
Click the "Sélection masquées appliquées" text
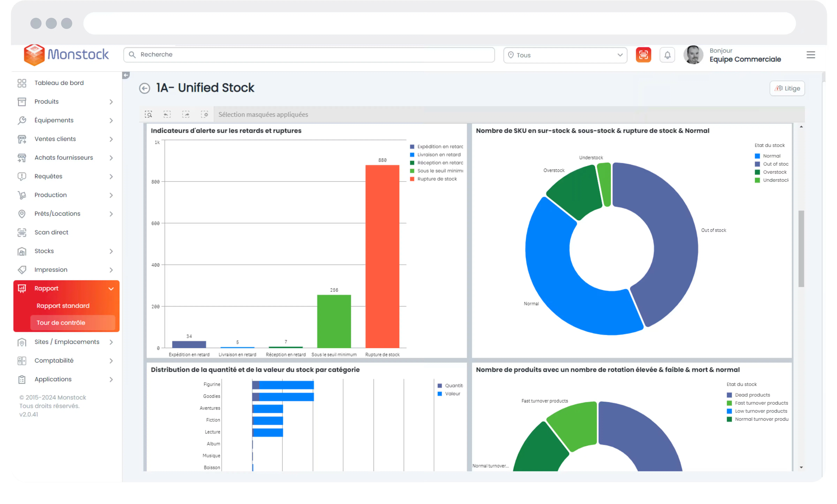[x=263, y=115]
